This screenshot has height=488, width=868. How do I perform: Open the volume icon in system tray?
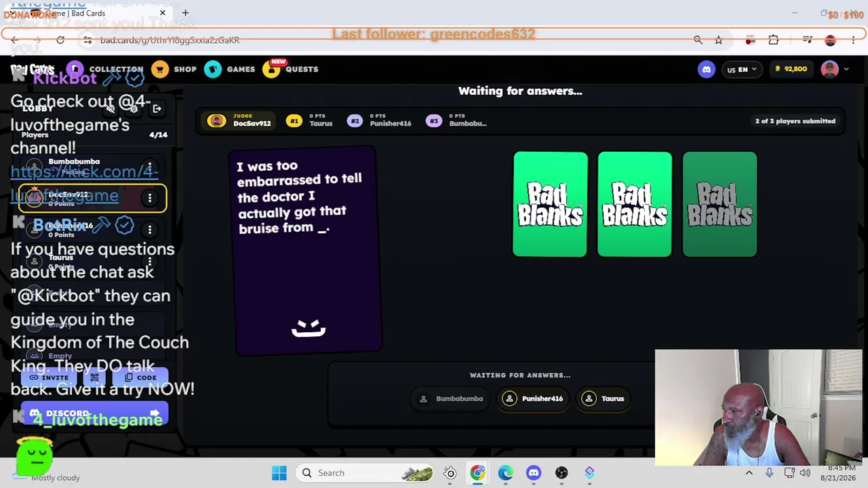(804, 473)
